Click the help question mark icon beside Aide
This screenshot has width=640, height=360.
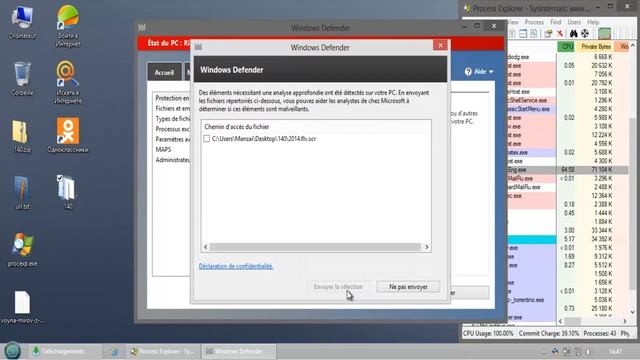click(x=468, y=72)
